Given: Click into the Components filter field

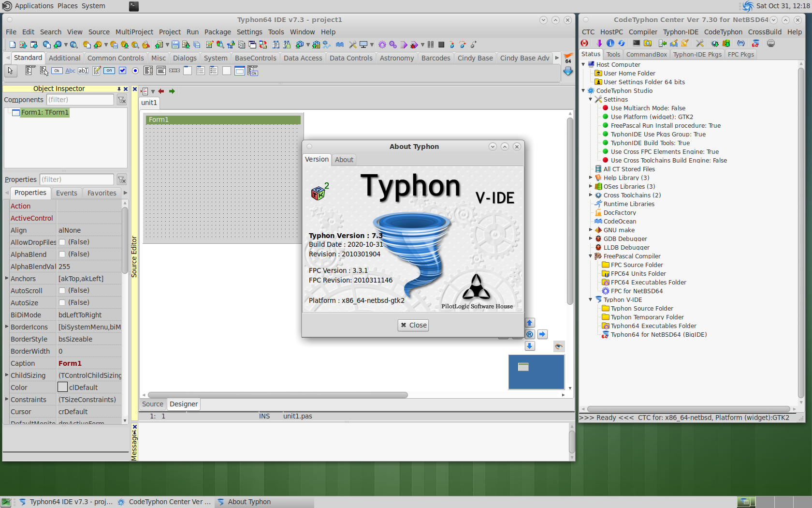Looking at the screenshot, I should 80,100.
